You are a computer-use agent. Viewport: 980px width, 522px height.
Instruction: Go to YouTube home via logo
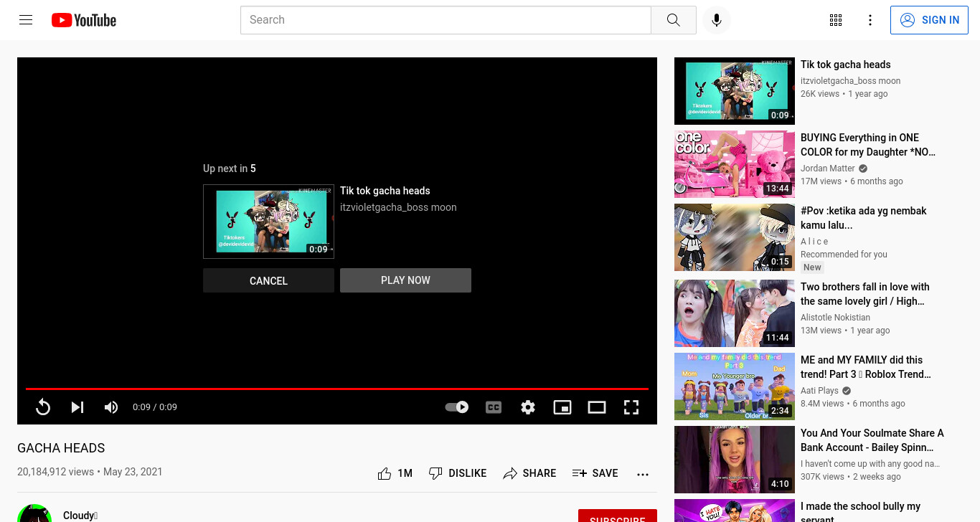(x=84, y=20)
